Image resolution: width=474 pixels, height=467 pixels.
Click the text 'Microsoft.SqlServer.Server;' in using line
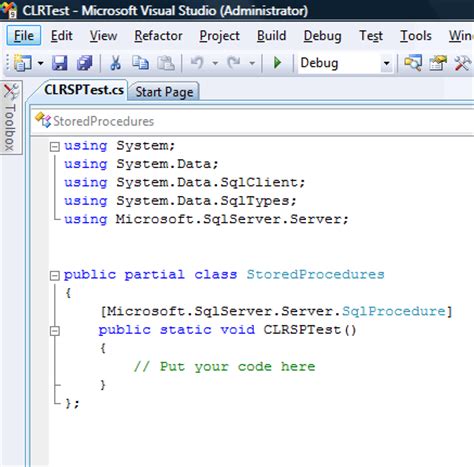(x=232, y=219)
